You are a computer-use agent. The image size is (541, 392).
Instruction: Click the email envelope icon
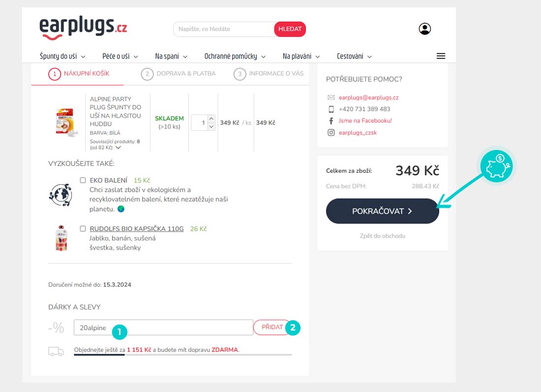point(331,97)
